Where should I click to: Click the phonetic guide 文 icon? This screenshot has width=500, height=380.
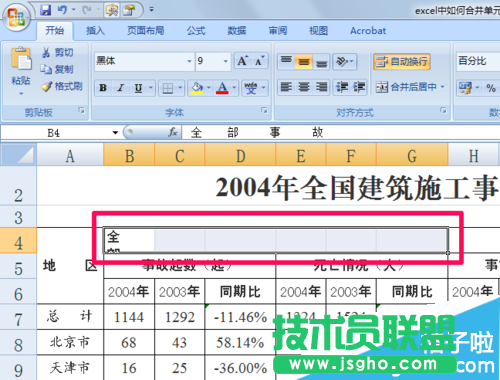tap(251, 88)
